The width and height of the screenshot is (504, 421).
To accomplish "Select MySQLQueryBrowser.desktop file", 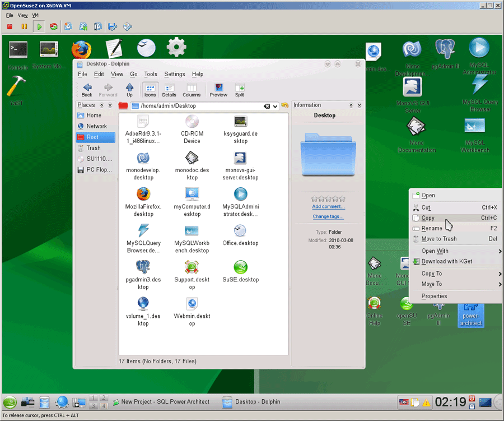I will (143, 238).
